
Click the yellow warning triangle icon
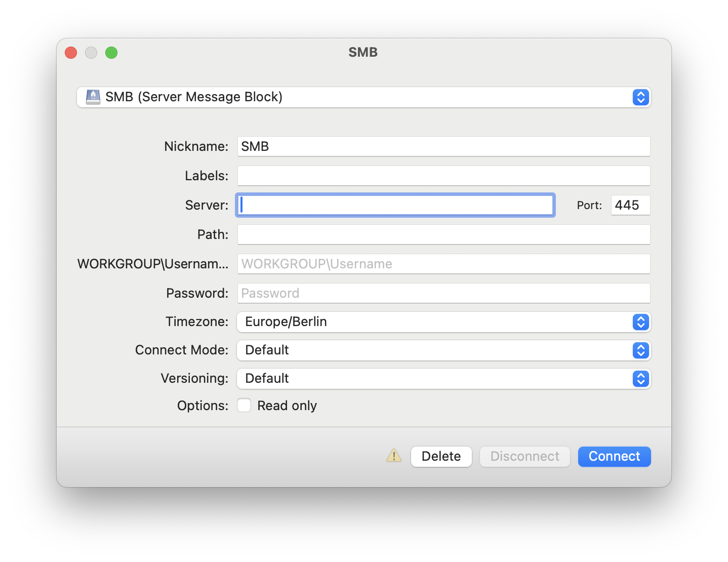[x=394, y=456]
